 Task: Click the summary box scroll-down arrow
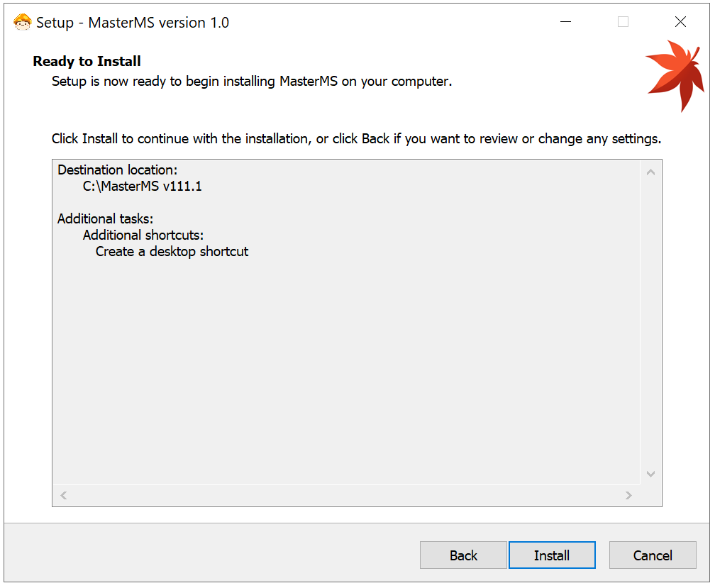click(x=650, y=474)
